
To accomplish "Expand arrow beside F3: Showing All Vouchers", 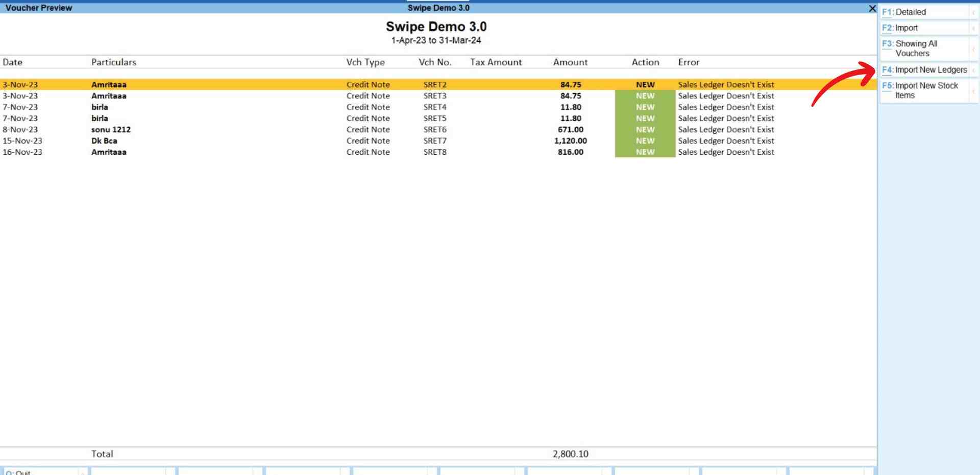I will pyautogui.click(x=973, y=49).
